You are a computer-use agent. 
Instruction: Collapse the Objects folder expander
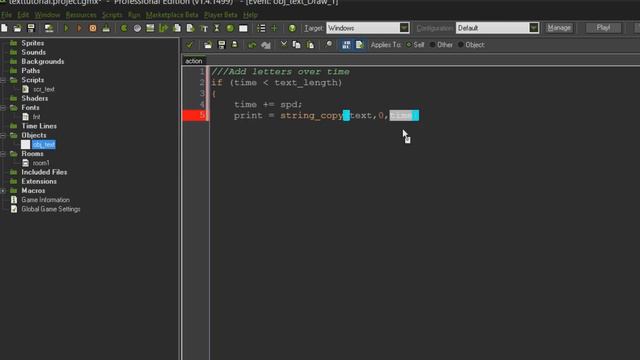pyautogui.click(x=3, y=136)
